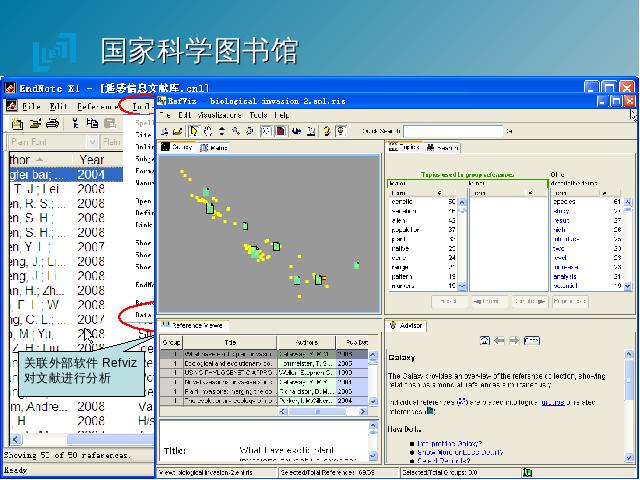
Task: Click the dark red book icon in RefViz toolbar
Action: pyautogui.click(x=281, y=131)
